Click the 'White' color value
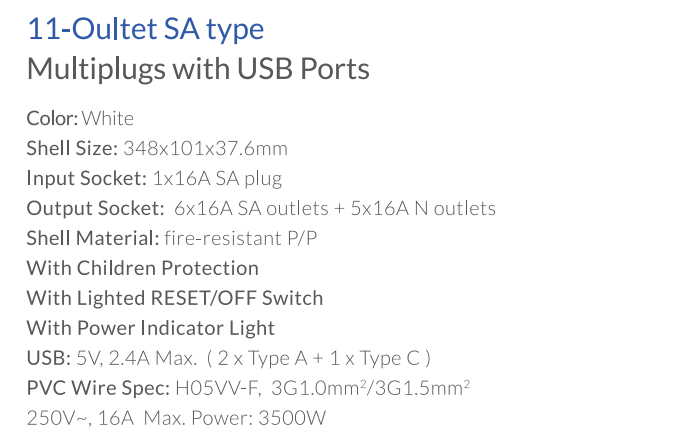 tap(108, 118)
